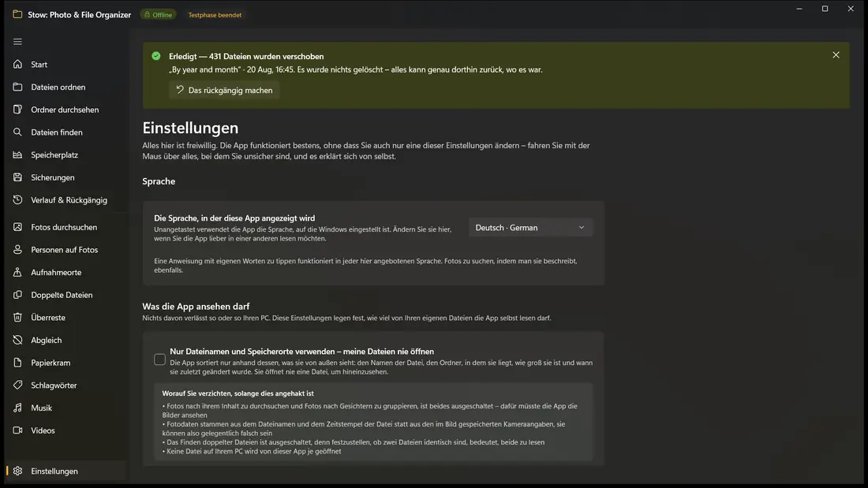Click the Papierkram document icon
The height and width of the screenshot is (488, 868).
[x=17, y=363]
